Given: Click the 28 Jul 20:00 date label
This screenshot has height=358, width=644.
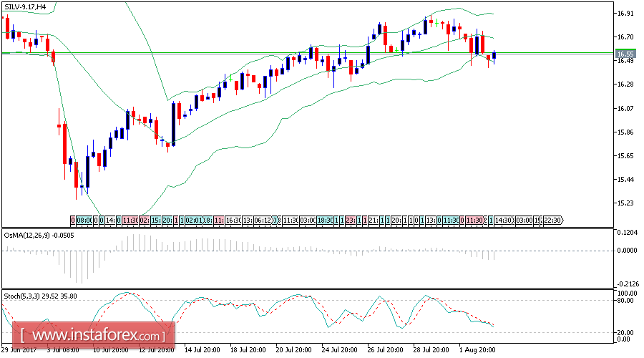Looking at the screenshot, I should coord(431,350).
